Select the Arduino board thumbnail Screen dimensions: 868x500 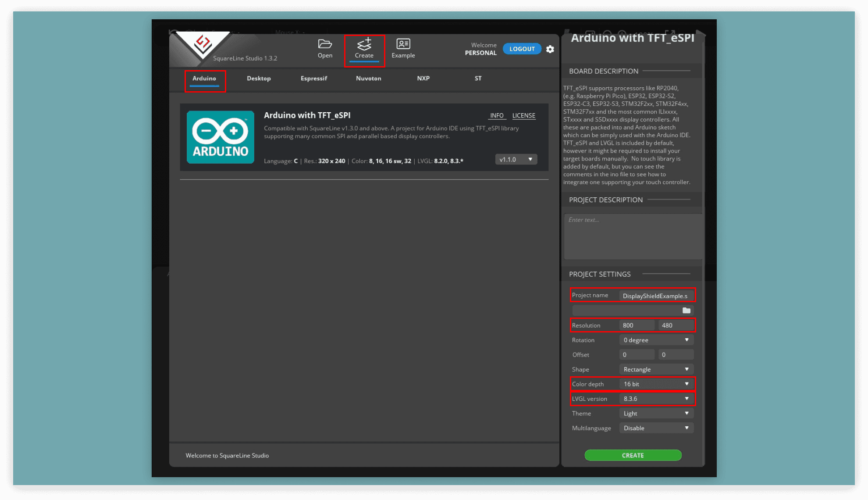[220, 137]
